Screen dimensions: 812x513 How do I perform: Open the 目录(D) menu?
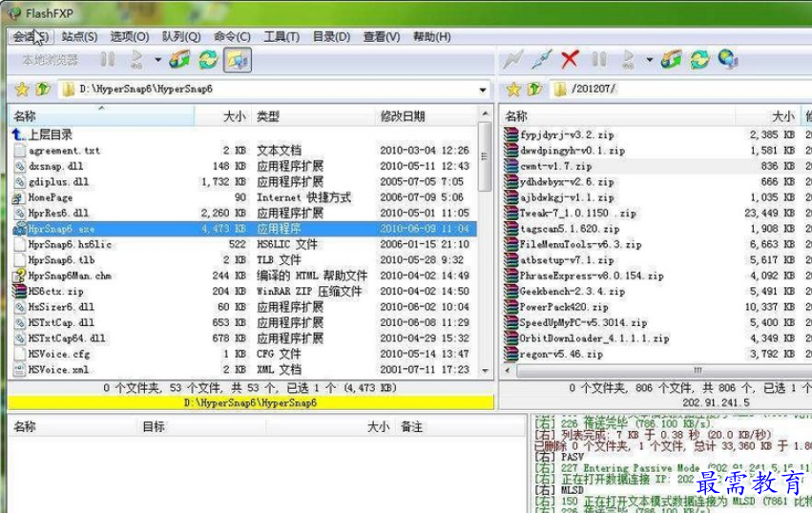(331, 37)
